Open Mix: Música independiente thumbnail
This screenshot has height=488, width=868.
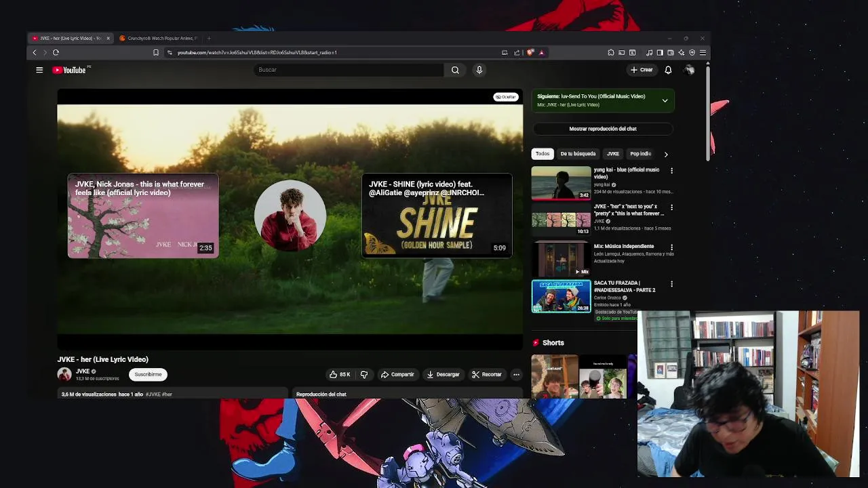point(561,260)
